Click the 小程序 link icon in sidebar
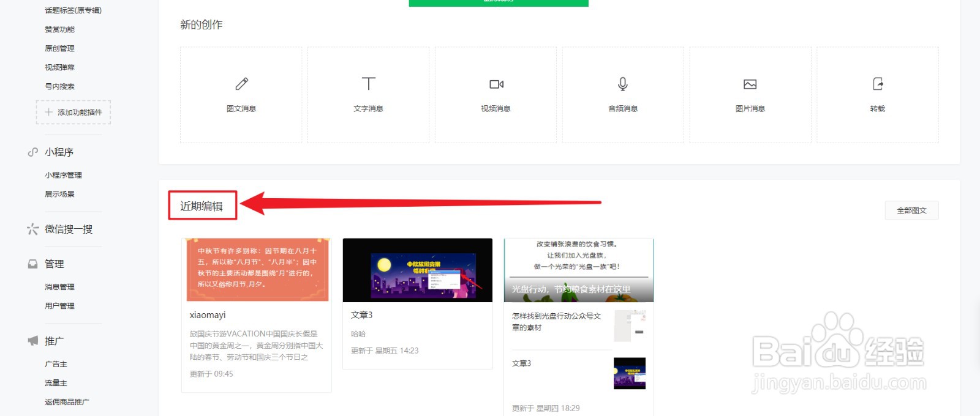The height and width of the screenshot is (416, 980). pyautogui.click(x=32, y=152)
